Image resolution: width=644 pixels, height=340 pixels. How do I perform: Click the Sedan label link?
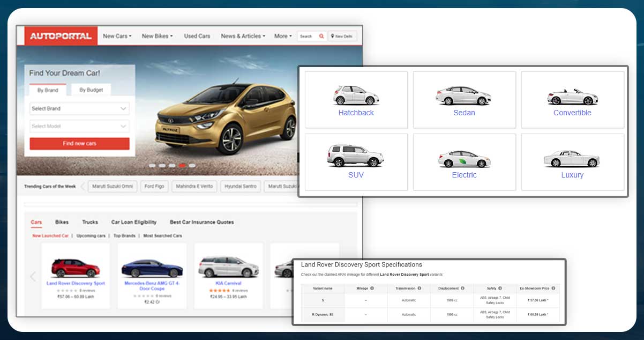pyautogui.click(x=464, y=113)
